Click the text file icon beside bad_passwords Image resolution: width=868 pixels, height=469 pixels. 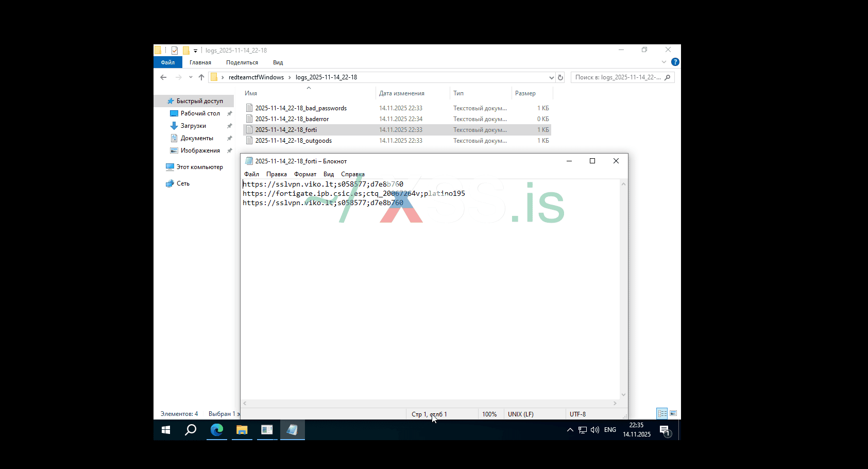249,108
